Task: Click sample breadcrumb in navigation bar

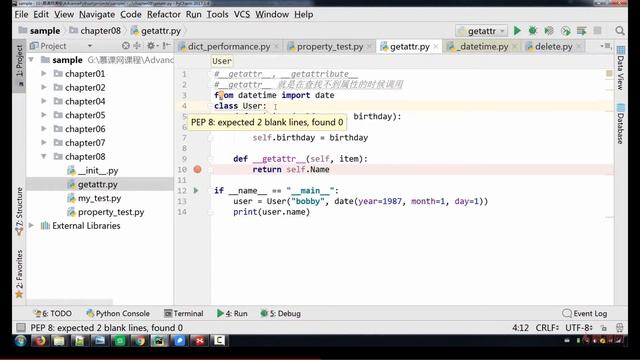Action: point(40,31)
